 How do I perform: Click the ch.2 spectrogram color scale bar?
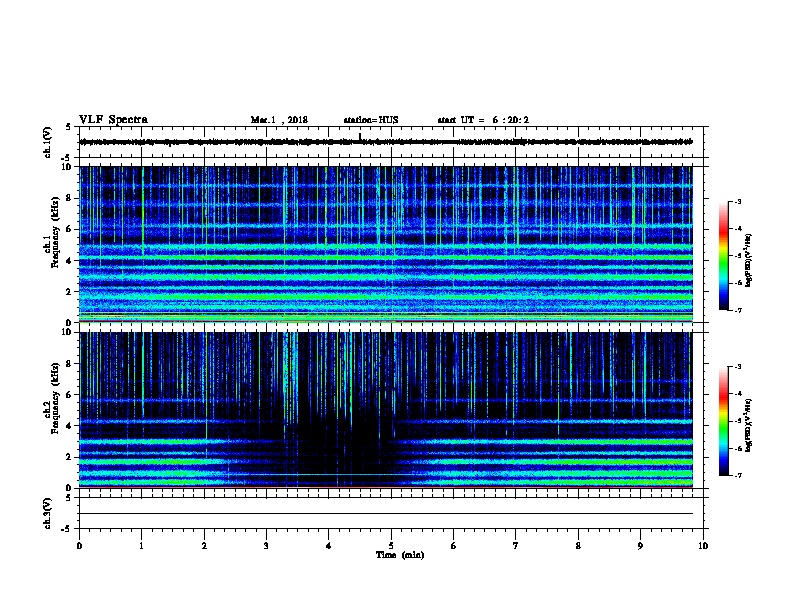pos(724,421)
